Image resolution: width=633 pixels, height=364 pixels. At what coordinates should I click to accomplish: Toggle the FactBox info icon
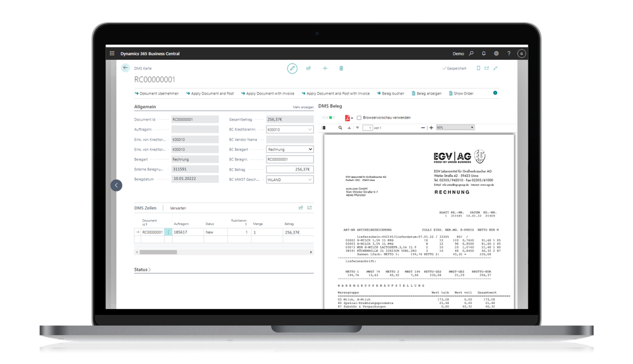[x=495, y=93]
